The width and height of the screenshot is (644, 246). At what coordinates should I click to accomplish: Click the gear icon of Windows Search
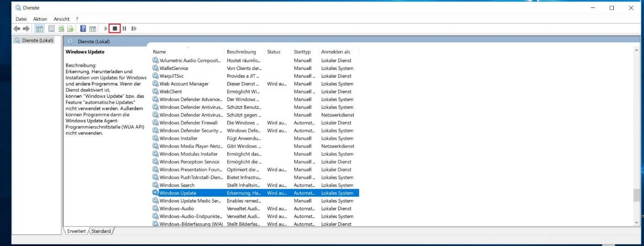click(x=155, y=185)
